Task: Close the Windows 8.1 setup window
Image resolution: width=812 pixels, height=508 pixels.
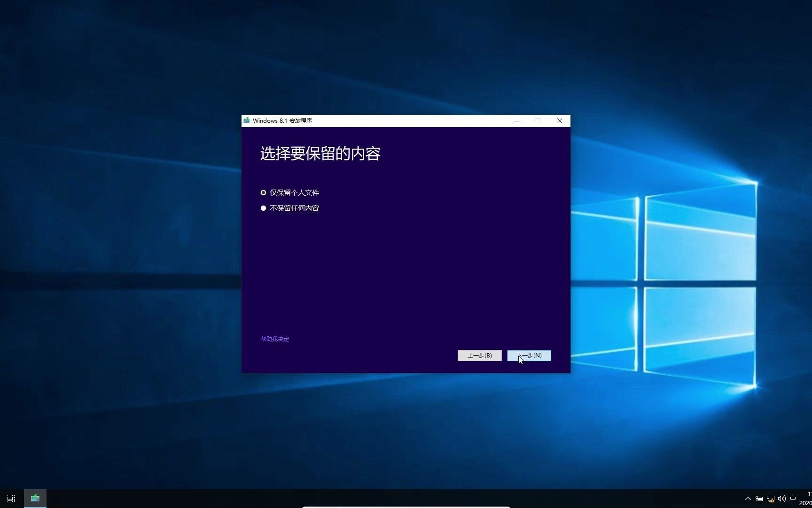Action: click(559, 121)
